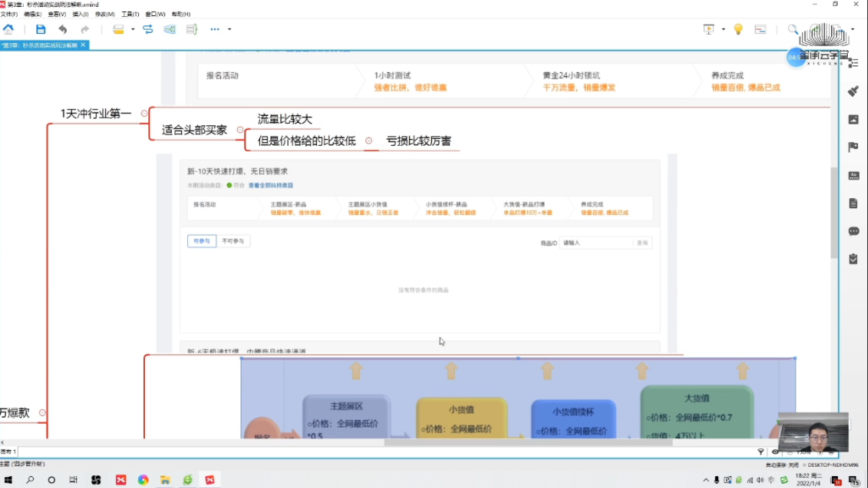Open File Explorer from taskbar
868x488 pixels.
click(x=165, y=480)
